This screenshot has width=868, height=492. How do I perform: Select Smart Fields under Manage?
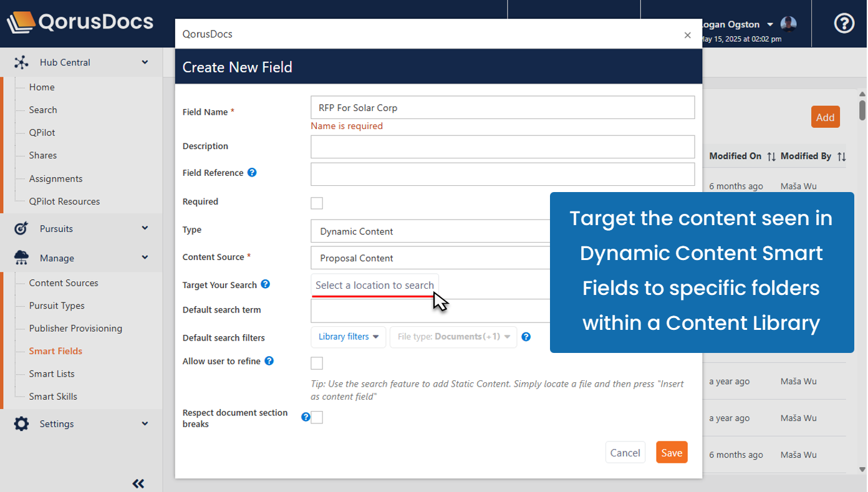(x=55, y=351)
